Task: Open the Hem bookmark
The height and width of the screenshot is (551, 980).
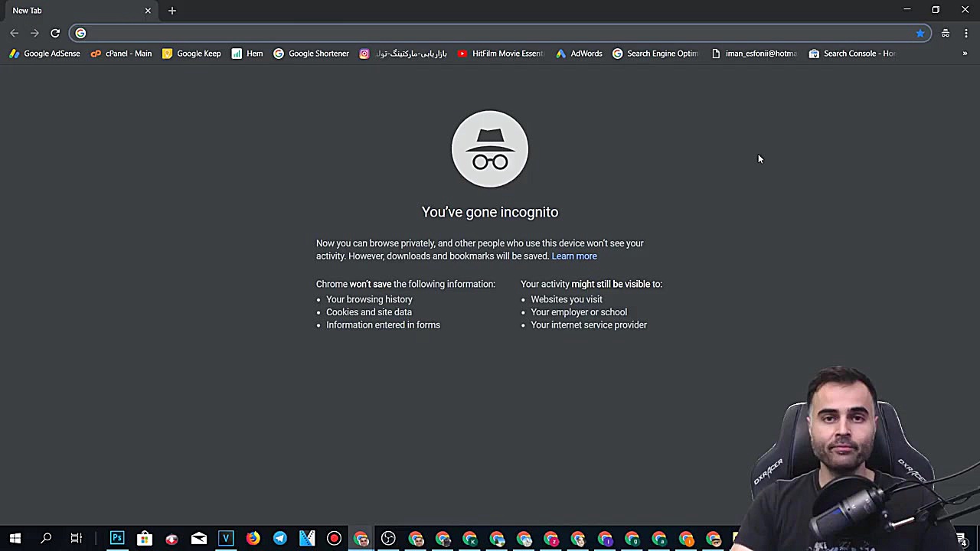Action: click(247, 54)
